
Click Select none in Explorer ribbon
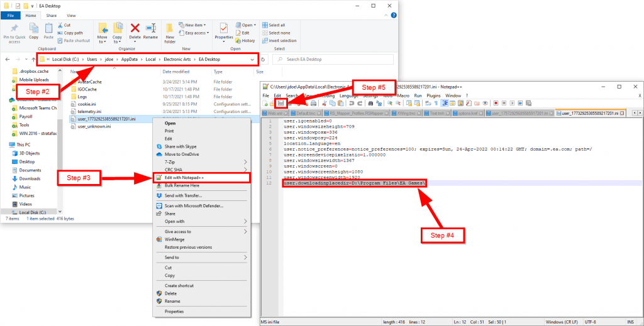[276, 33]
